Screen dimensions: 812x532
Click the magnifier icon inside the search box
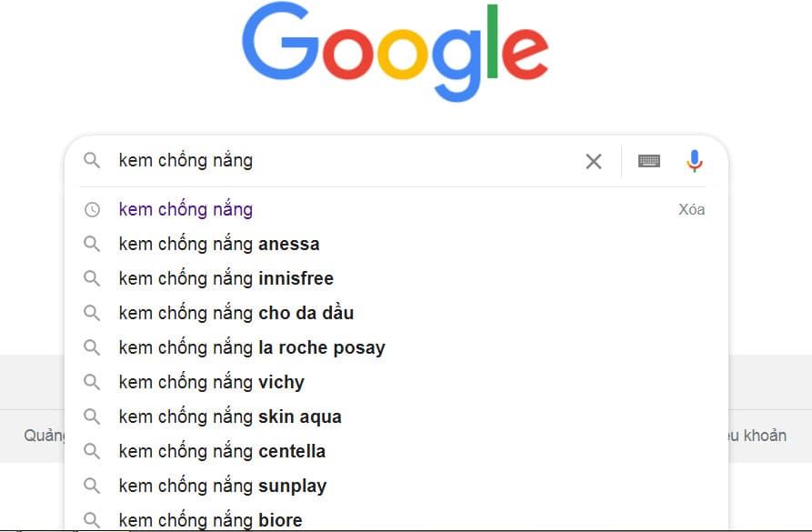pos(92,161)
